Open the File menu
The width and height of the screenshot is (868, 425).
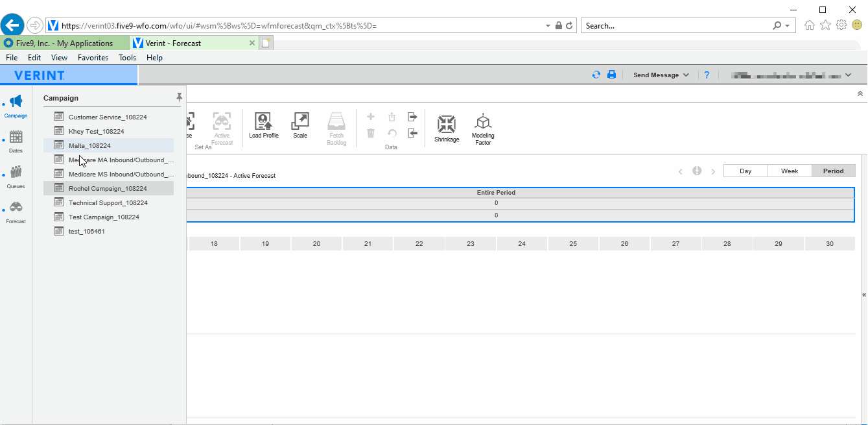point(12,58)
